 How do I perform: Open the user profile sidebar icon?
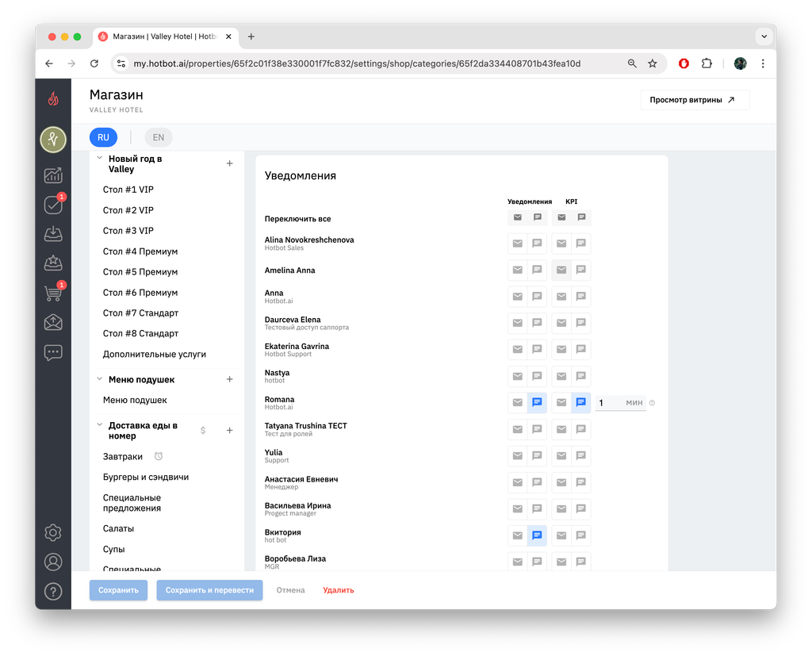pos(53,562)
